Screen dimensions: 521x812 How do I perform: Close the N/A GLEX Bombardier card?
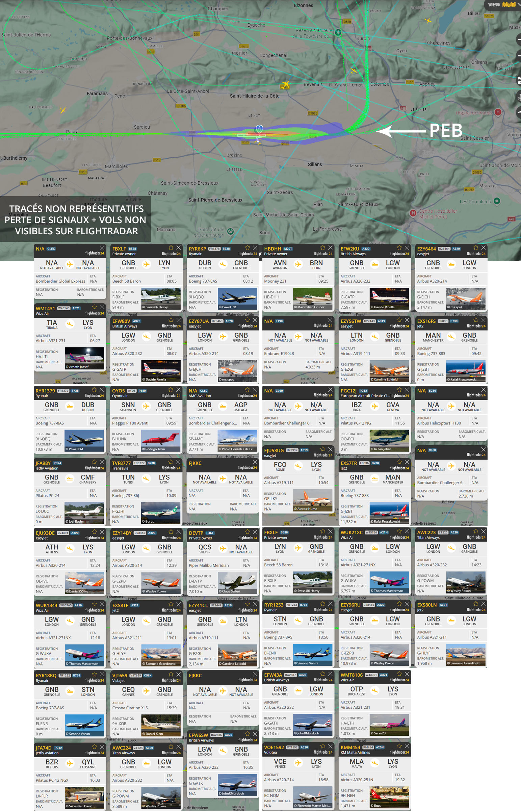point(102,247)
